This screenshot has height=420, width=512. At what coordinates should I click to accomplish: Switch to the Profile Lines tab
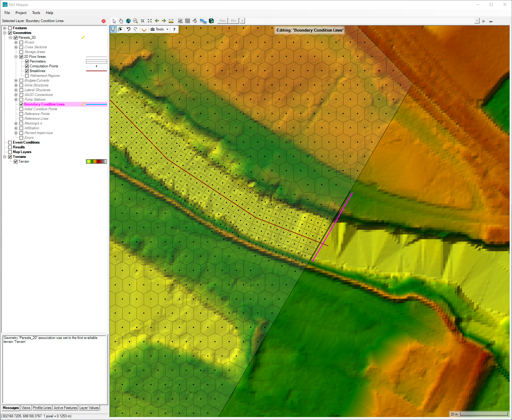click(42, 408)
